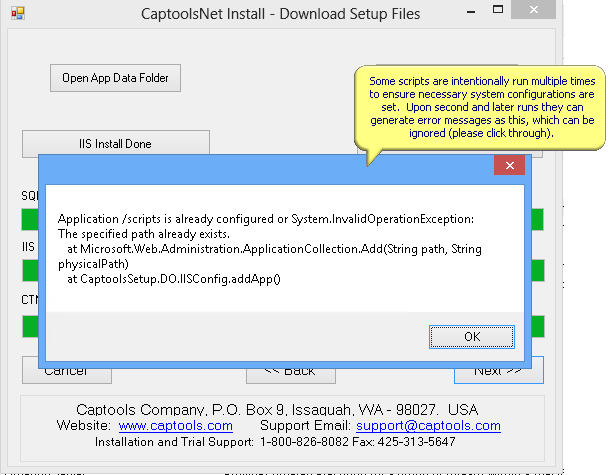Click support@captools.com email link
The image size is (612, 475).
pyautogui.click(x=428, y=425)
